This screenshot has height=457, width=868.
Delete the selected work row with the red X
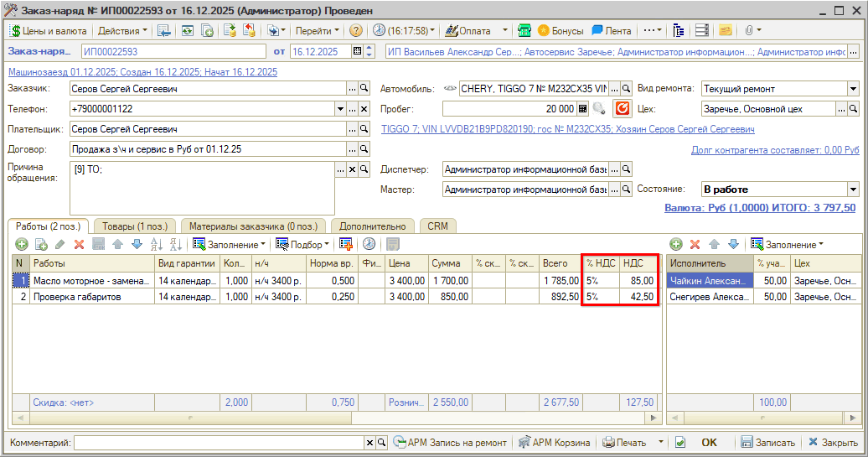(80, 244)
